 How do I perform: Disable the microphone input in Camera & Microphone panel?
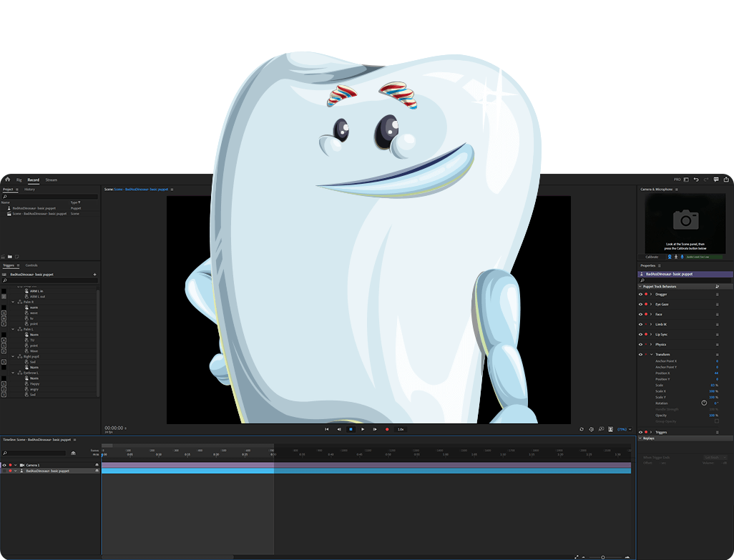[x=682, y=257]
